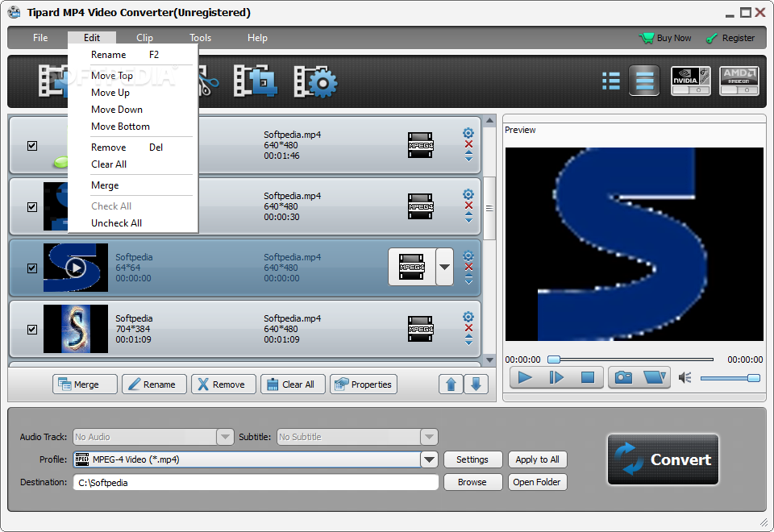Choose Uncheck All in Edit menu
This screenshot has height=532, width=774.
pyautogui.click(x=133, y=223)
